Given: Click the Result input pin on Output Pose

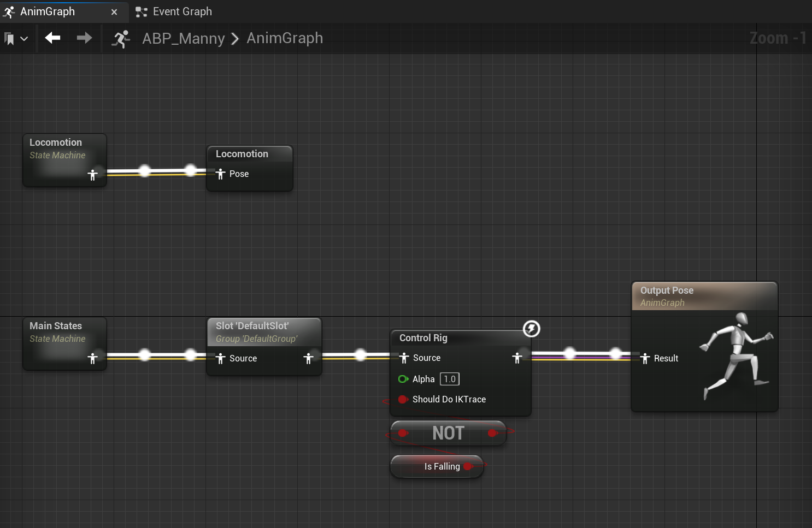Looking at the screenshot, I should click(645, 358).
